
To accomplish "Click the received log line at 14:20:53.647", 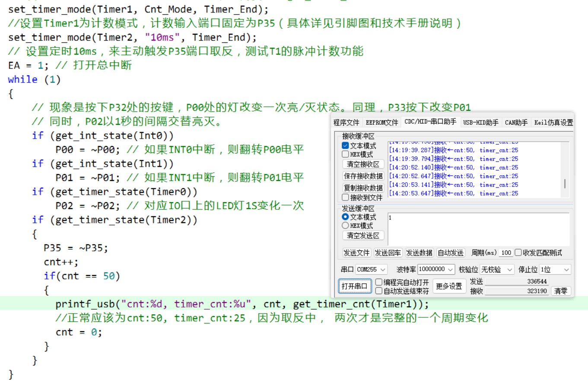I will click(x=454, y=193).
